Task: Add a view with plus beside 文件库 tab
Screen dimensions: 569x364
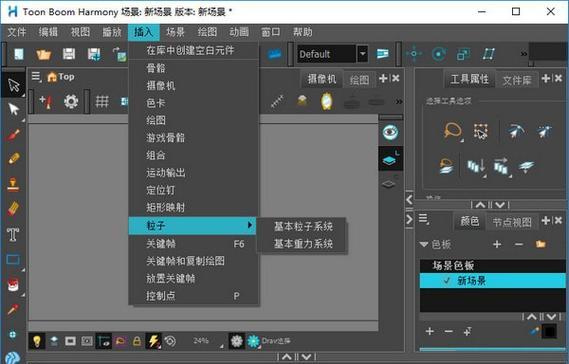Action: [x=545, y=78]
